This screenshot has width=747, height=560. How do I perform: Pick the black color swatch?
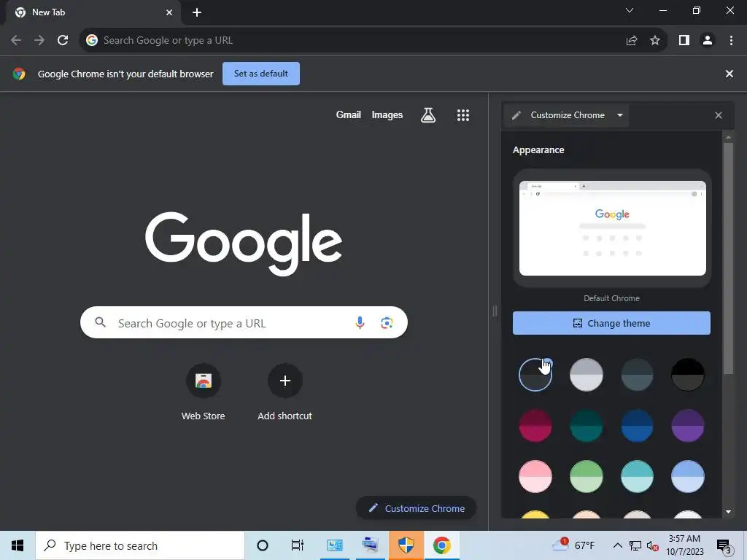click(687, 375)
